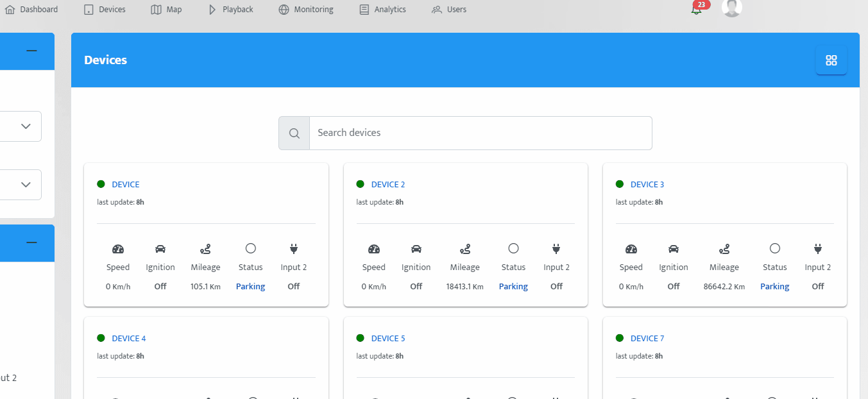Click the notification bell icon
Viewport: 868px width, 399px height.
pos(696,10)
